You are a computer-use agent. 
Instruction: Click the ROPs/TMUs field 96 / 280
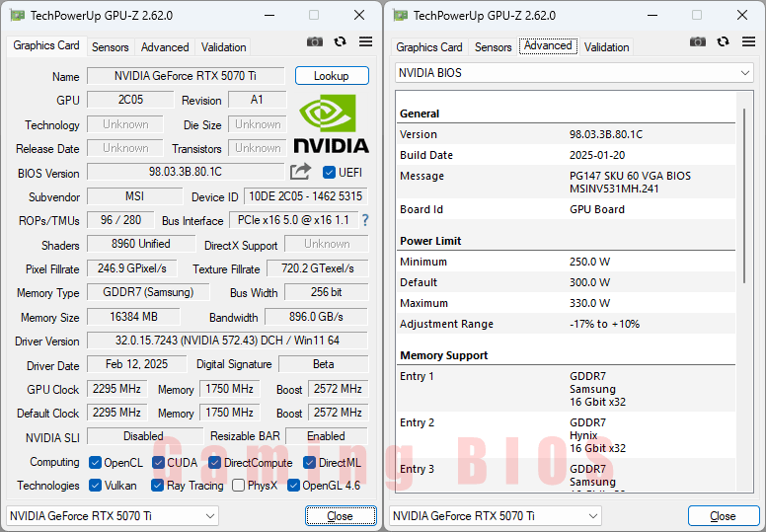pyautogui.click(x=120, y=220)
